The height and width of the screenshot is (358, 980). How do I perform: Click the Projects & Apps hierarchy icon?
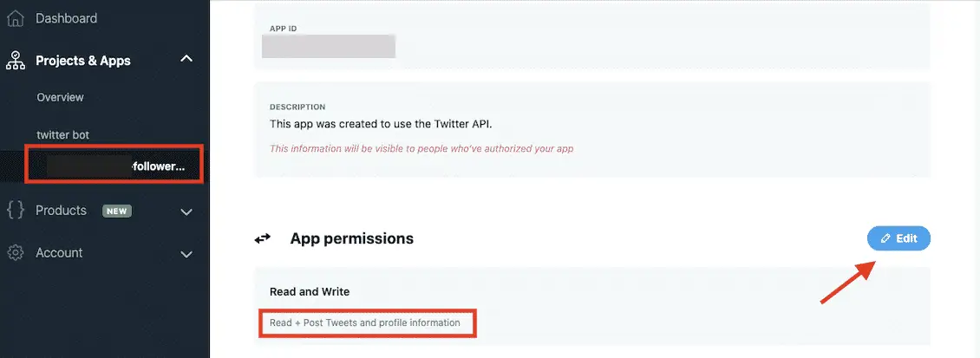pos(15,61)
